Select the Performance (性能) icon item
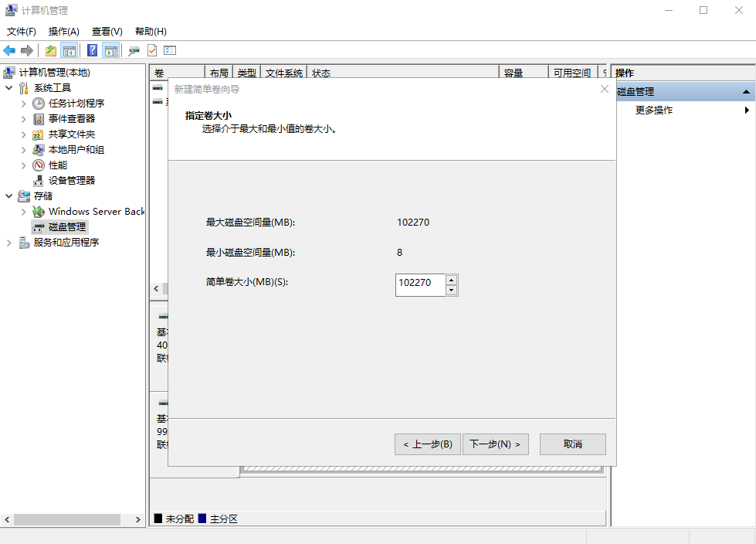The height and width of the screenshot is (544, 756). pos(39,165)
